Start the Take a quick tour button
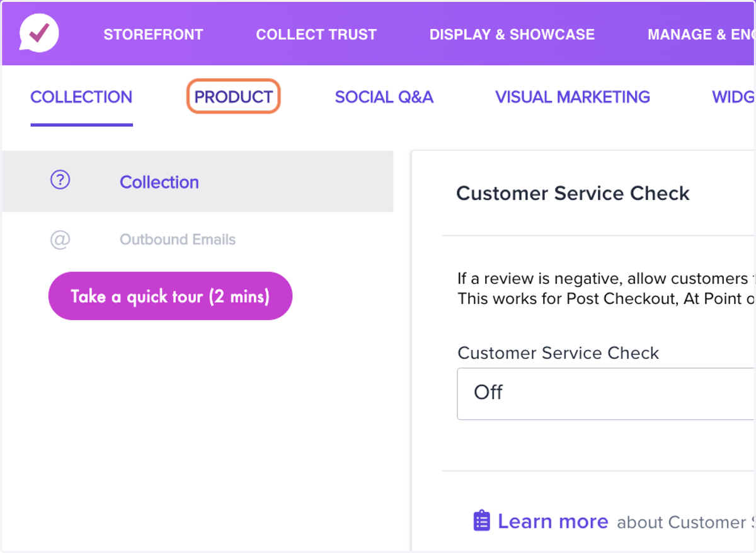 (x=170, y=296)
